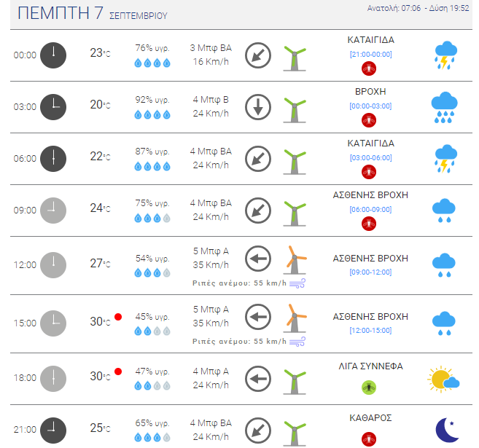This screenshot has width=479, height=448.
Task: Click the ΛΙΓΑ ΣΥΝΝΕΦΑ forecast label
Action: coord(370,366)
